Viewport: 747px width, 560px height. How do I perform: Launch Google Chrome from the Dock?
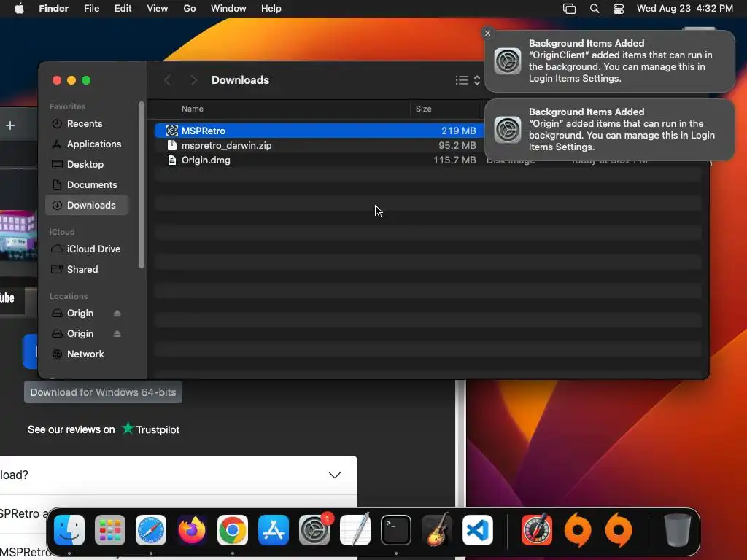click(x=233, y=530)
